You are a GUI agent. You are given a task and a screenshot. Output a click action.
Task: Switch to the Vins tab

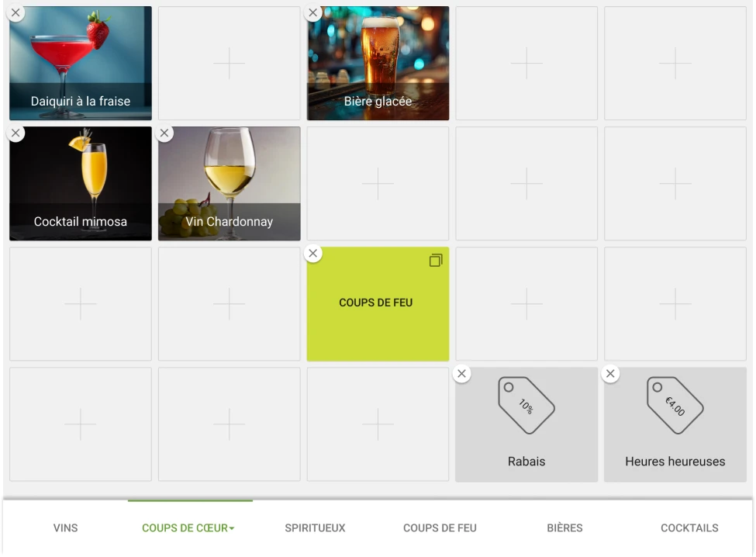(66, 528)
